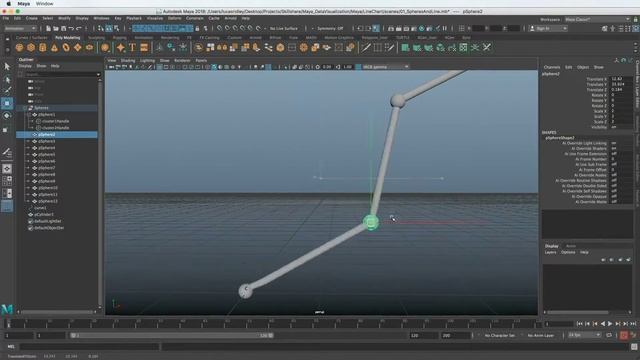Open the menu set dropdown
Viewport: 640px width, 360px height.
pos(20,29)
